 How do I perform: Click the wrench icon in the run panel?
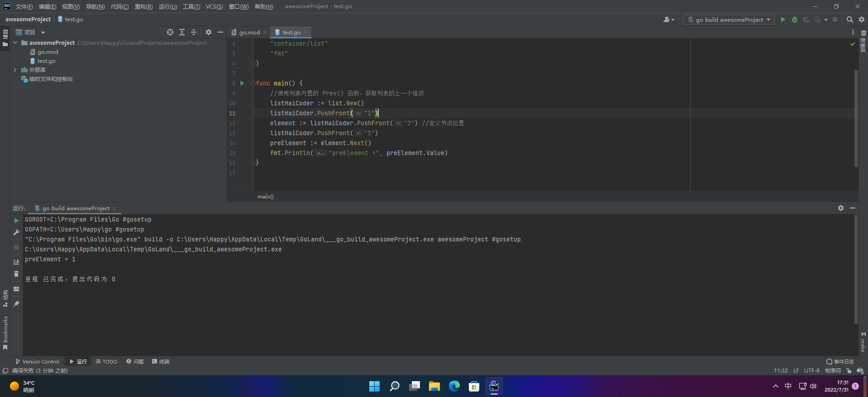coord(16,232)
